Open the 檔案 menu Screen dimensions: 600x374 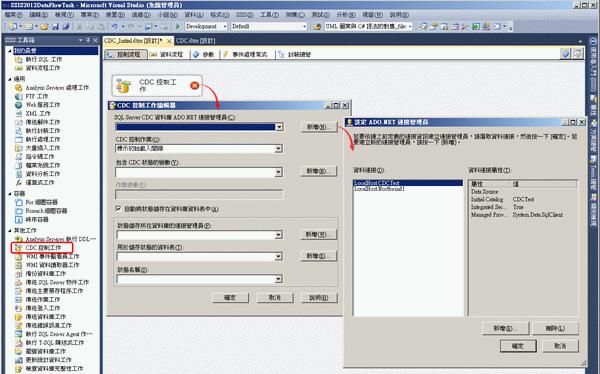(13, 15)
